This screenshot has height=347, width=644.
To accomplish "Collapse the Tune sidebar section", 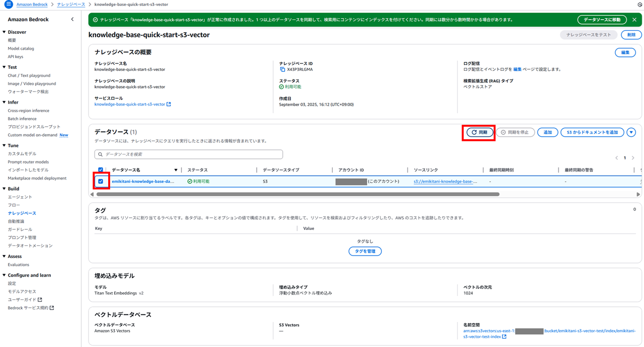I will pos(4,146).
